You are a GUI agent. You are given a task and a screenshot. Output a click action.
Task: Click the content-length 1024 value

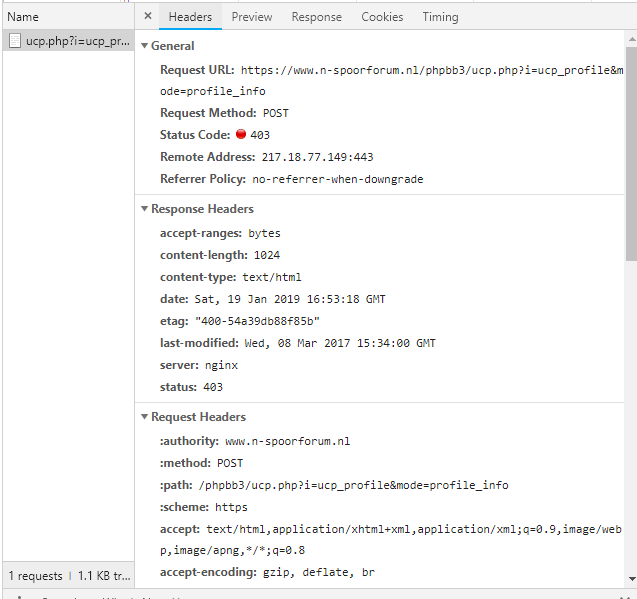click(266, 255)
